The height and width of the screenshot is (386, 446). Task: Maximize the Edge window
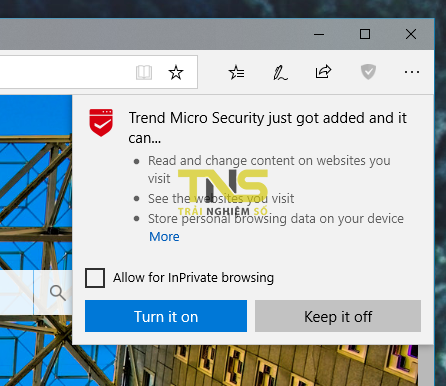[365, 34]
